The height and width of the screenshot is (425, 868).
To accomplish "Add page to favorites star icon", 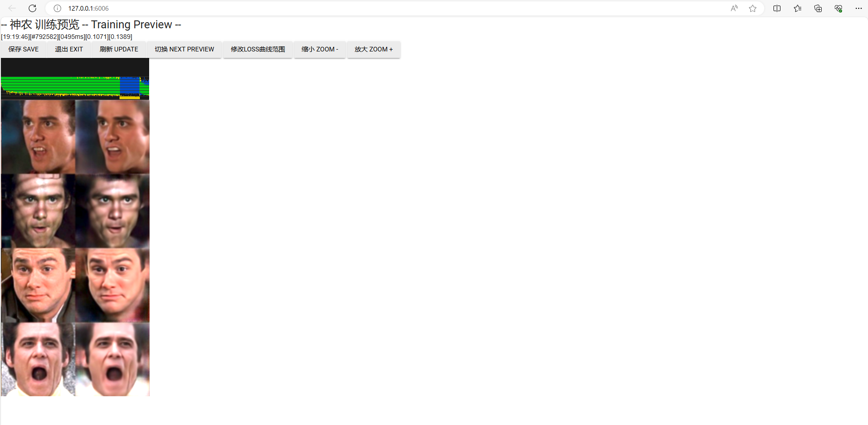I will pyautogui.click(x=753, y=8).
